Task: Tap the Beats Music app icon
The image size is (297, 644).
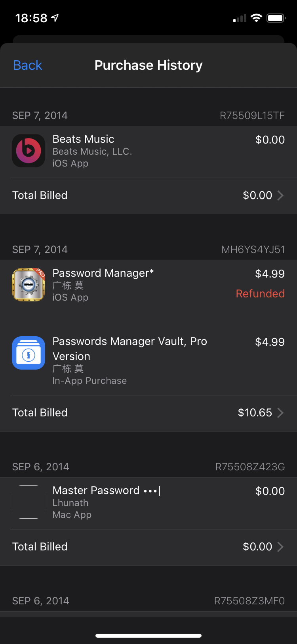Action: click(x=29, y=151)
